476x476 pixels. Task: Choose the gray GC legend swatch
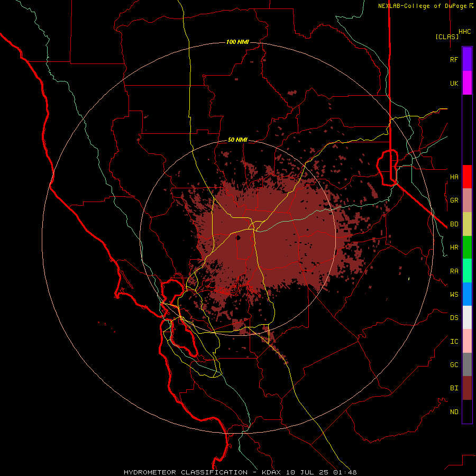[467, 364]
